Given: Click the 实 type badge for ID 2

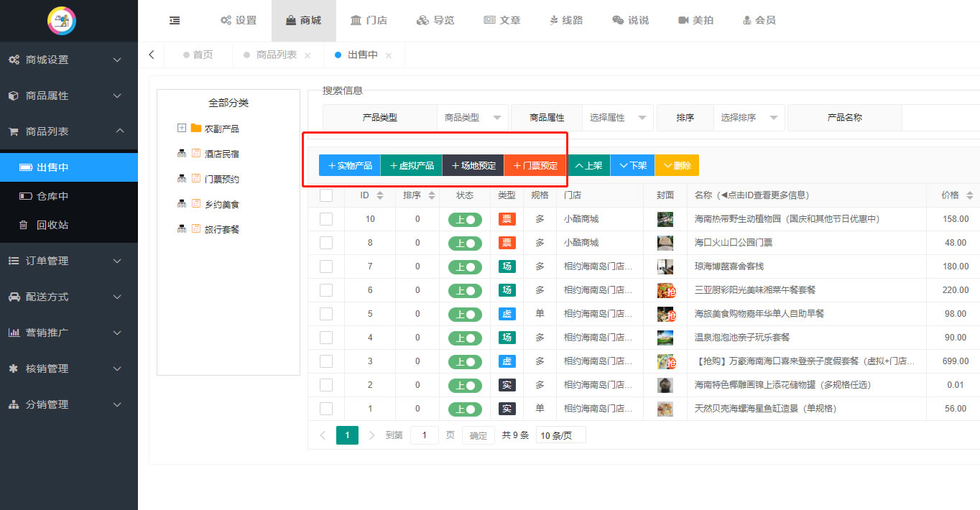Looking at the screenshot, I should (507, 385).
